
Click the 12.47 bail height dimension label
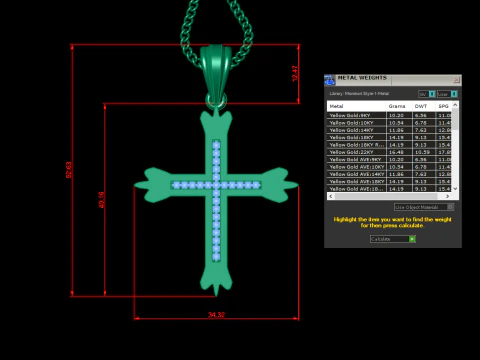pos(295,73)
